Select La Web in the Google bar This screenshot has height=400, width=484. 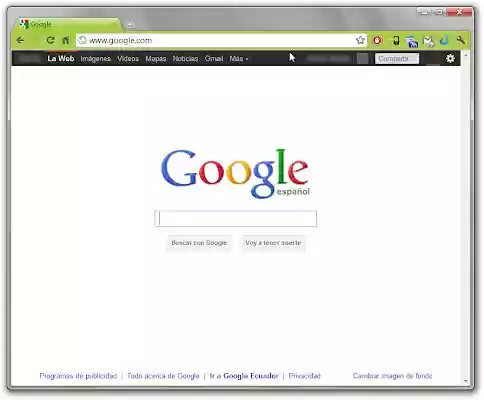click(61, 59)
